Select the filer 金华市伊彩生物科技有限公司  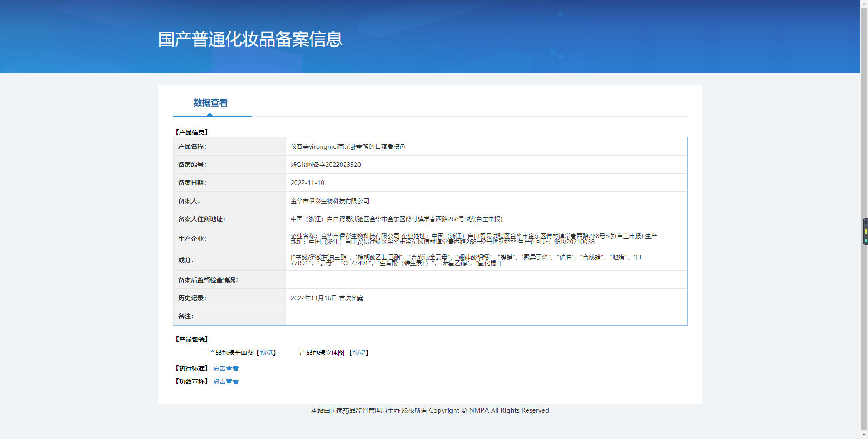(x=330, y=201)
